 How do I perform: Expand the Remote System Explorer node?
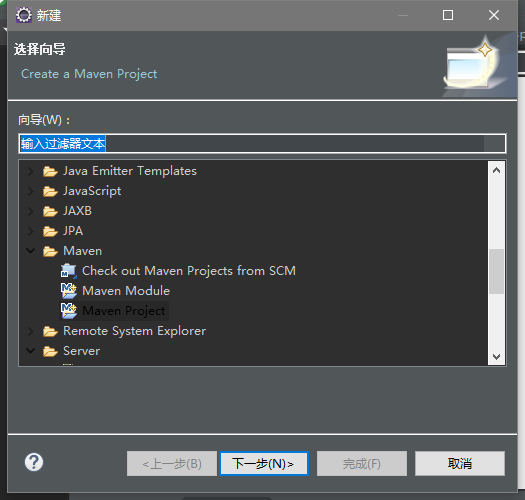tap(30, 331)
